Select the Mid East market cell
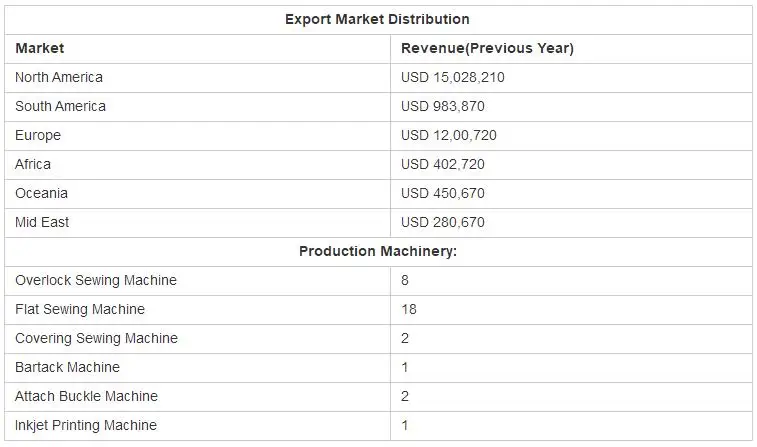 [x=42, y=222]
